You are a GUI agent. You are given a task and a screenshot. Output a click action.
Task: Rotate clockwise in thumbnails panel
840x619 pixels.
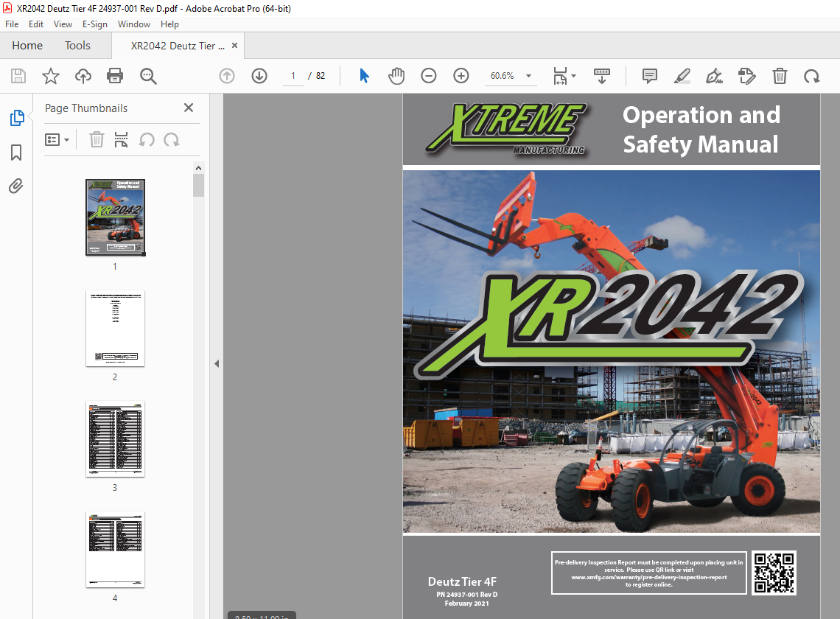172,140
